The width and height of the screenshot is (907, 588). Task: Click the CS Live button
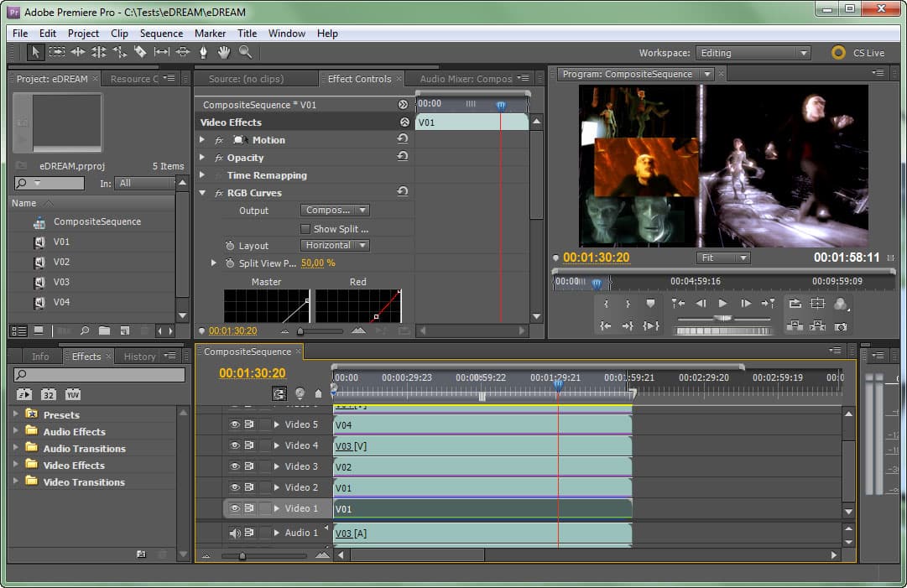click(x=857, y=53)
